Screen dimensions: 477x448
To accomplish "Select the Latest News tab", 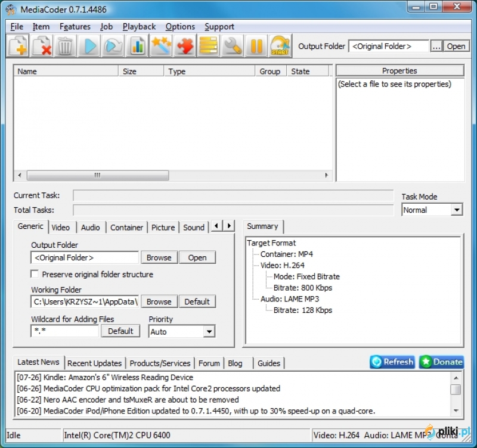I will pos(38,362).
